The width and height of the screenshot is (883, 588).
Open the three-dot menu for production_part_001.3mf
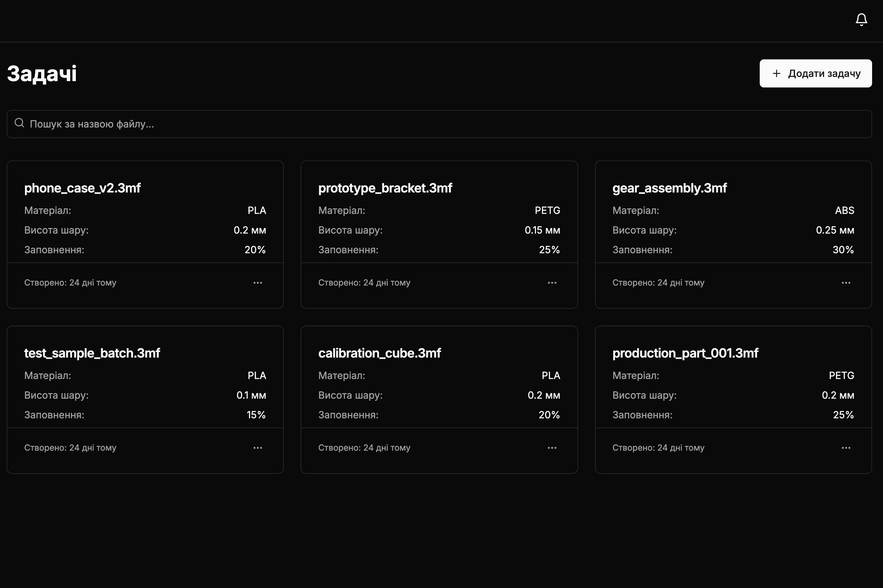[846, 448]
